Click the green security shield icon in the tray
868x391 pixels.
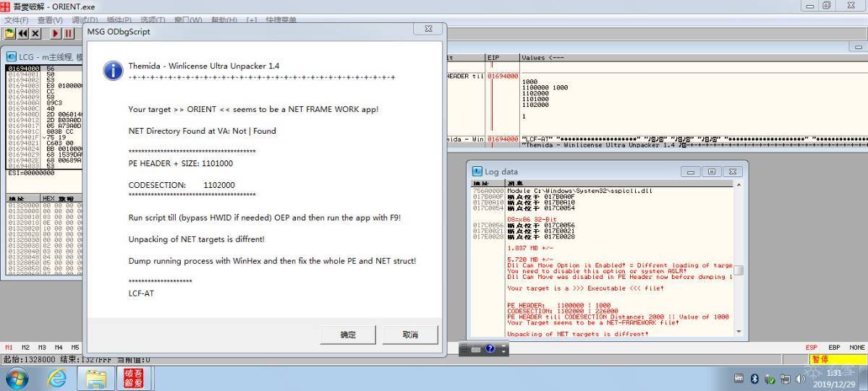pos(770,379)
